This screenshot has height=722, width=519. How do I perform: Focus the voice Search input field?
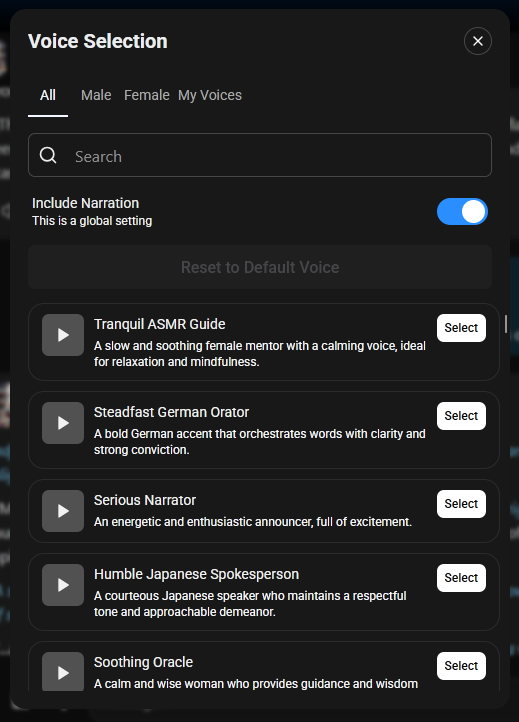point(260,155)
